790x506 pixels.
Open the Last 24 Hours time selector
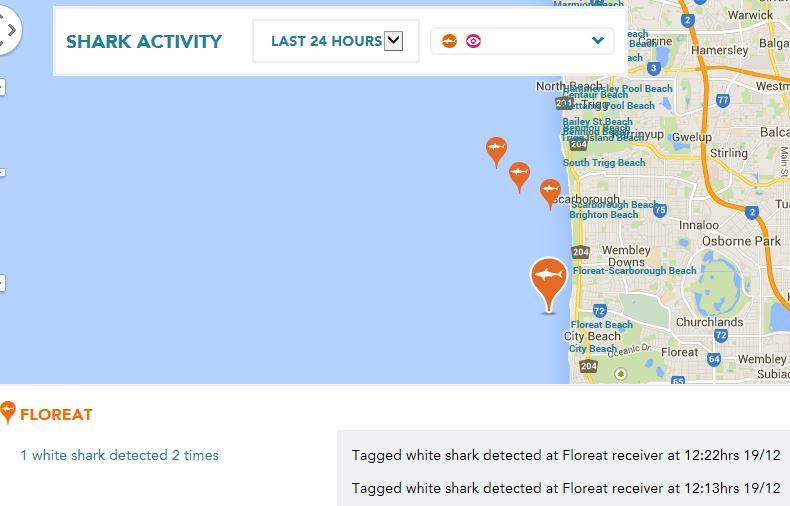coord(327,41)
